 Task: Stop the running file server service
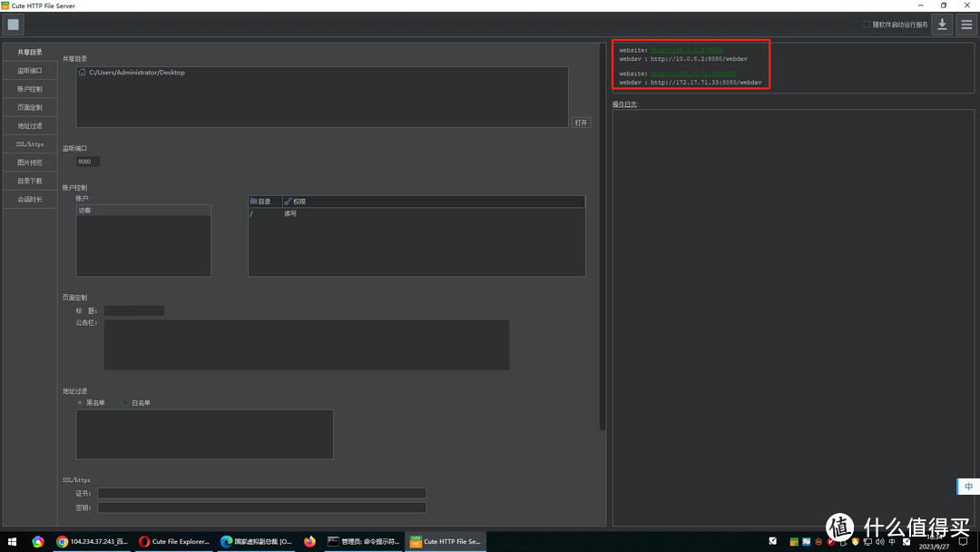(13, 25)
